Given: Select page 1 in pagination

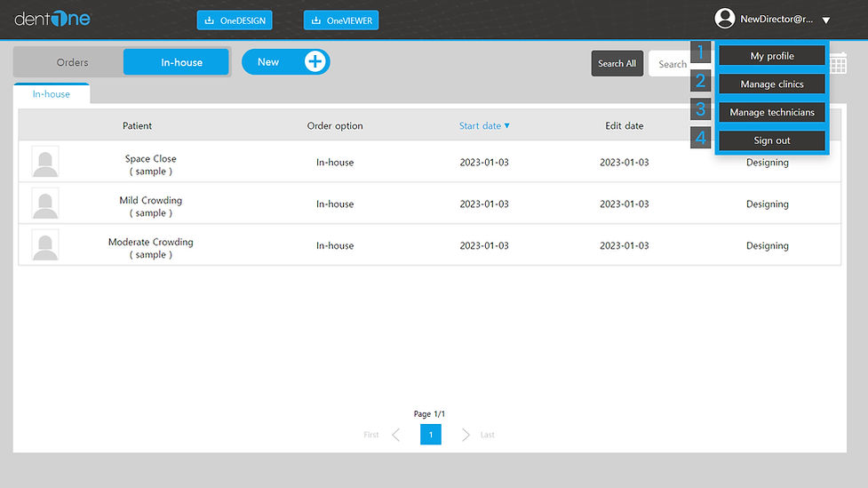Looking at the screenshot, I should [431, 435].
